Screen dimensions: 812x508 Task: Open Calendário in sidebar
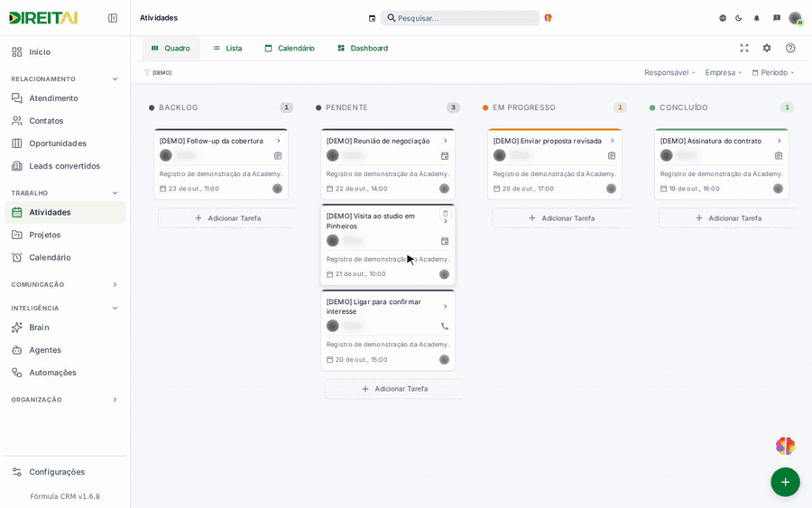coord(65,257)
